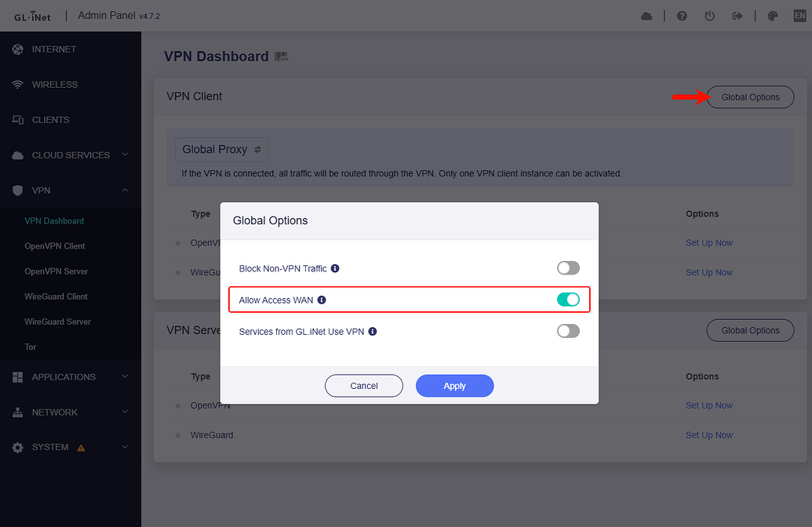Click the WIRELESS wifi icon in the sidebar

[x=16, y=84]
